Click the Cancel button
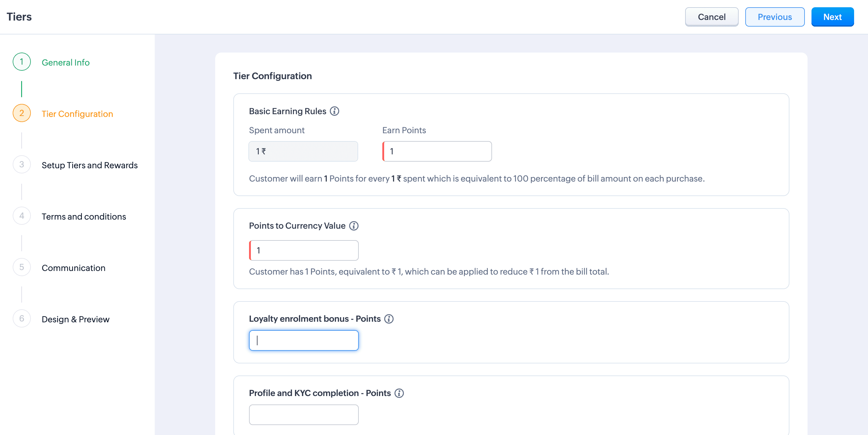The width and height of the screenshot is (868, 435). click(x=711, y=17)
